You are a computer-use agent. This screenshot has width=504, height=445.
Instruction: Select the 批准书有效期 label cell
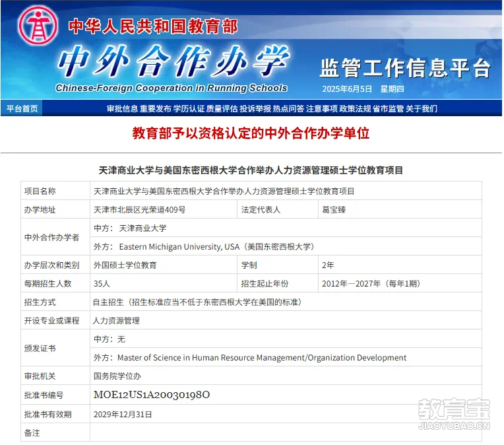point(55,414)
